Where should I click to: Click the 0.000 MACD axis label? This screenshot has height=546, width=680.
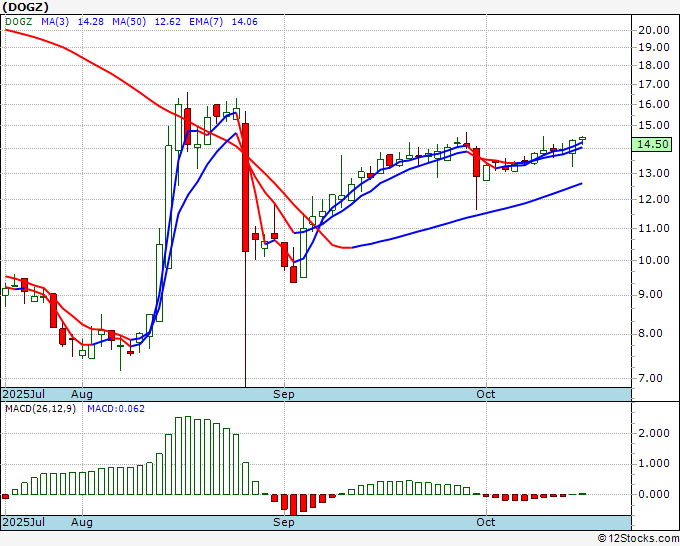[x=654, y=494]
